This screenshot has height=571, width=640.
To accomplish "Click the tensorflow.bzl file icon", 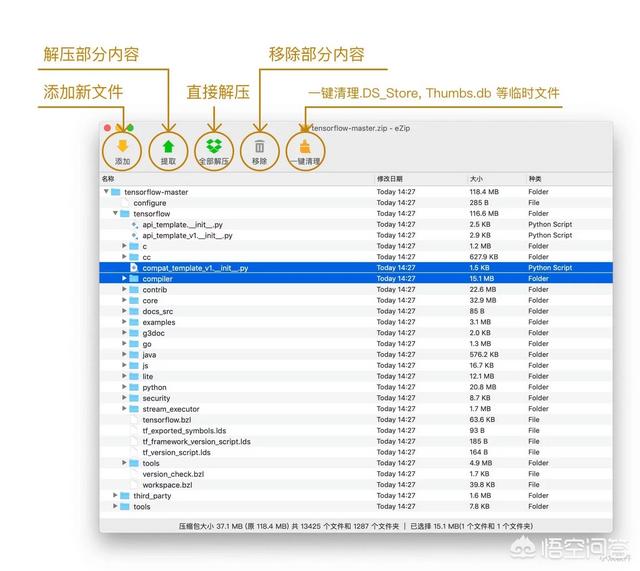I will 134,420.
